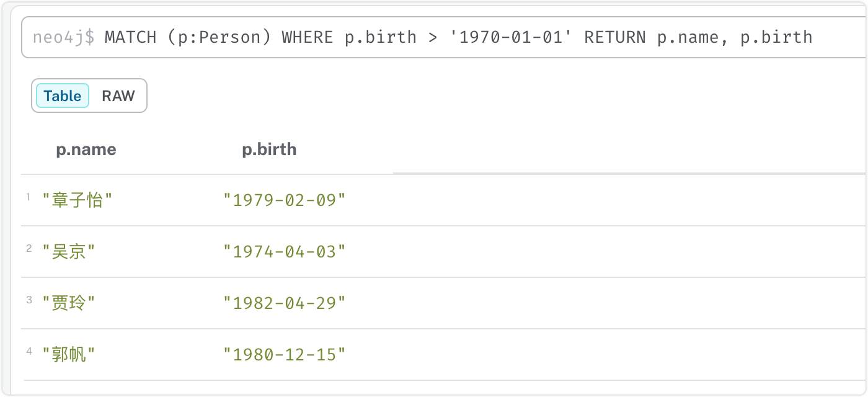
Task: Click the birth date "1979-02-09"
Action: (x=285, y=200)
